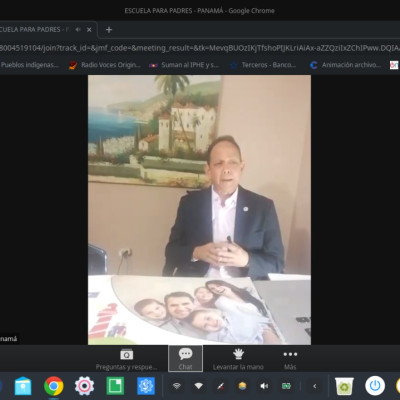Click the browser address bar URL
400x400 pixels.
[200, 48]
